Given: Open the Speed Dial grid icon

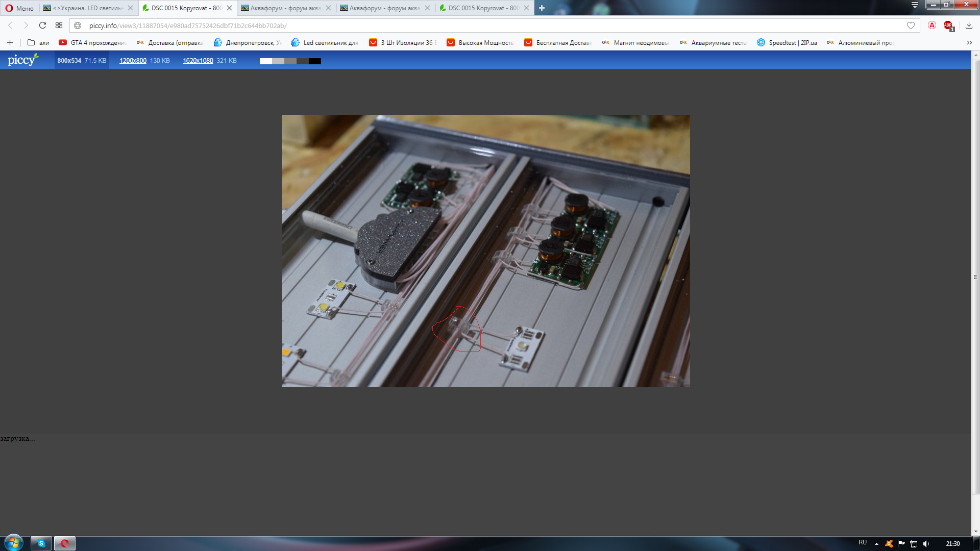Looking at the screenshot, I should [x=59, y=26].
